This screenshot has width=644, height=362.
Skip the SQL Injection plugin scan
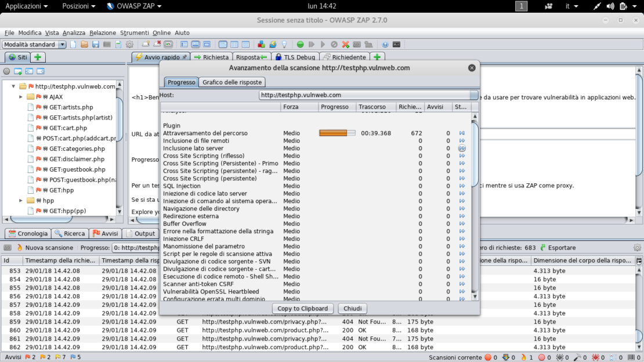[x=462, y=186]
